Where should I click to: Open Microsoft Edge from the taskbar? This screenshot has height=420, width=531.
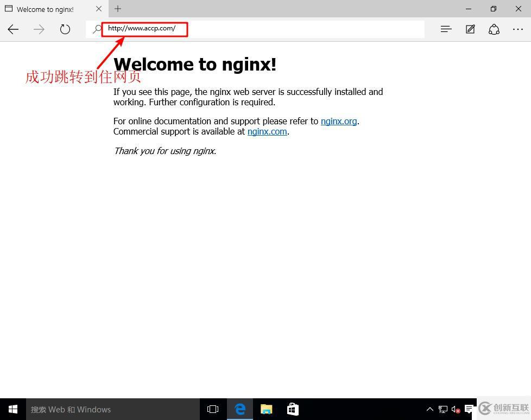click(x=240, y=409)
